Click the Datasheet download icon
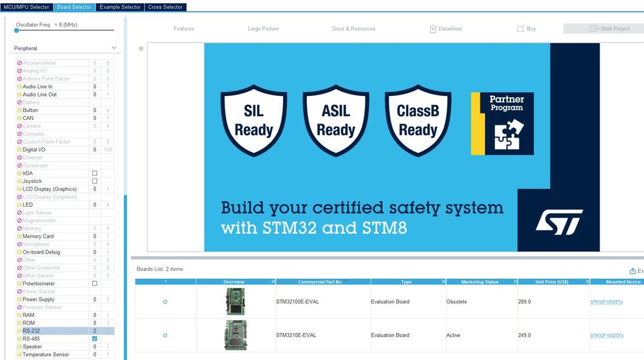This screenshot has width=644, height=360. point(433,29)
